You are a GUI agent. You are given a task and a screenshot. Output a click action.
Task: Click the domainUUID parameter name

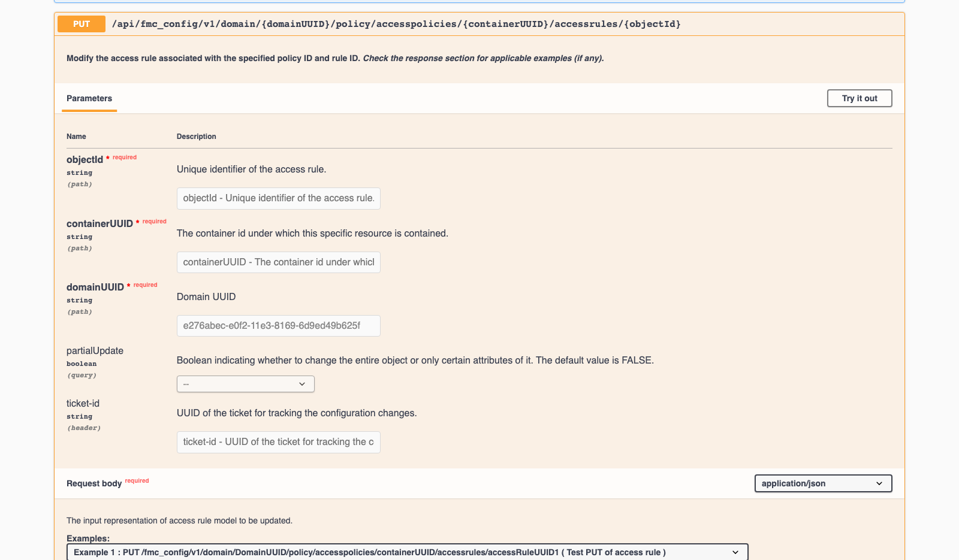[x=95, y=287]
